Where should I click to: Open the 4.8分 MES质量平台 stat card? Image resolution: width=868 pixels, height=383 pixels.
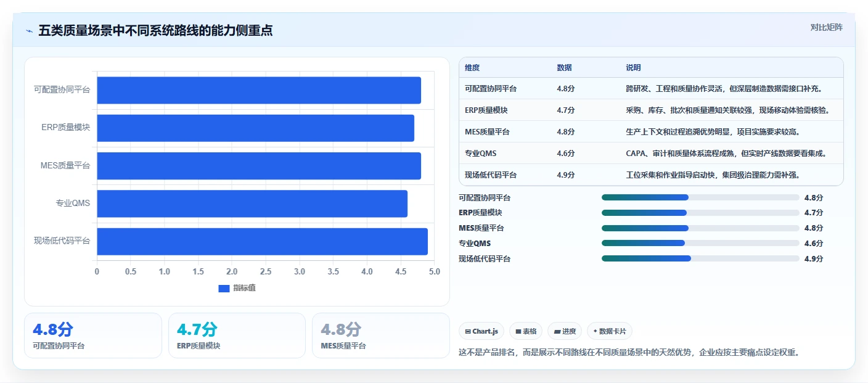381,336
